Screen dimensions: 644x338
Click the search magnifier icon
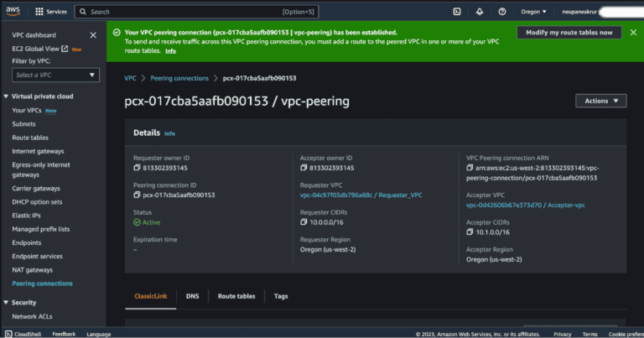tap(82, 12)
